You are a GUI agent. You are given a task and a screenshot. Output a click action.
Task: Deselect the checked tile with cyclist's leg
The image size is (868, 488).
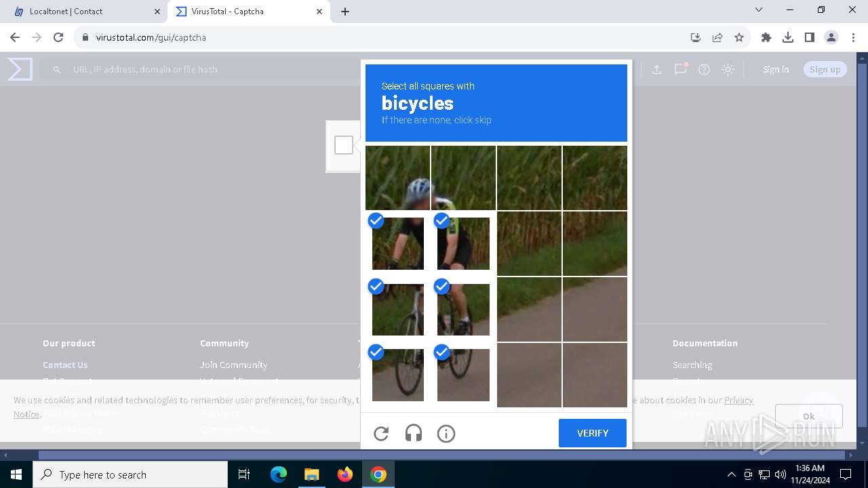tap(463, 309)
